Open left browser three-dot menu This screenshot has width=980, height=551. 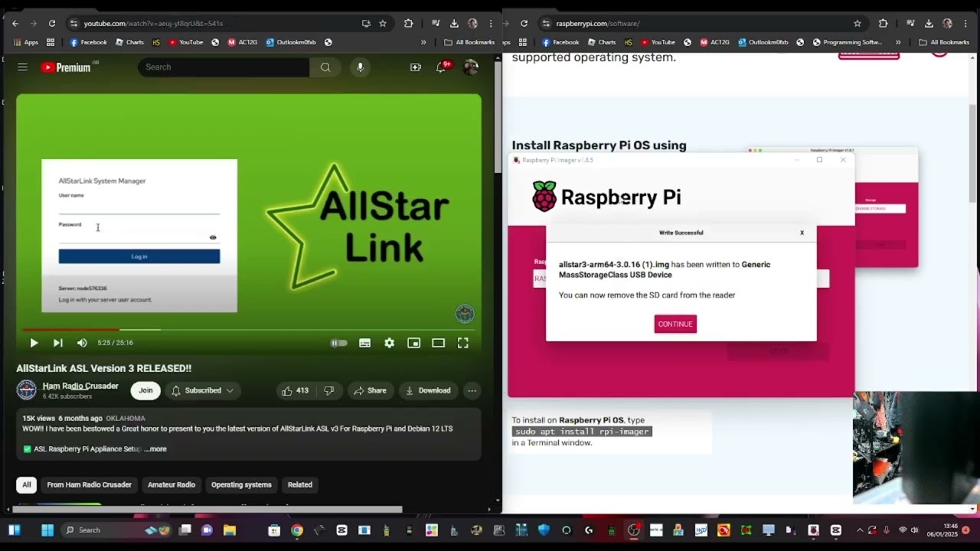pos(491,24)
